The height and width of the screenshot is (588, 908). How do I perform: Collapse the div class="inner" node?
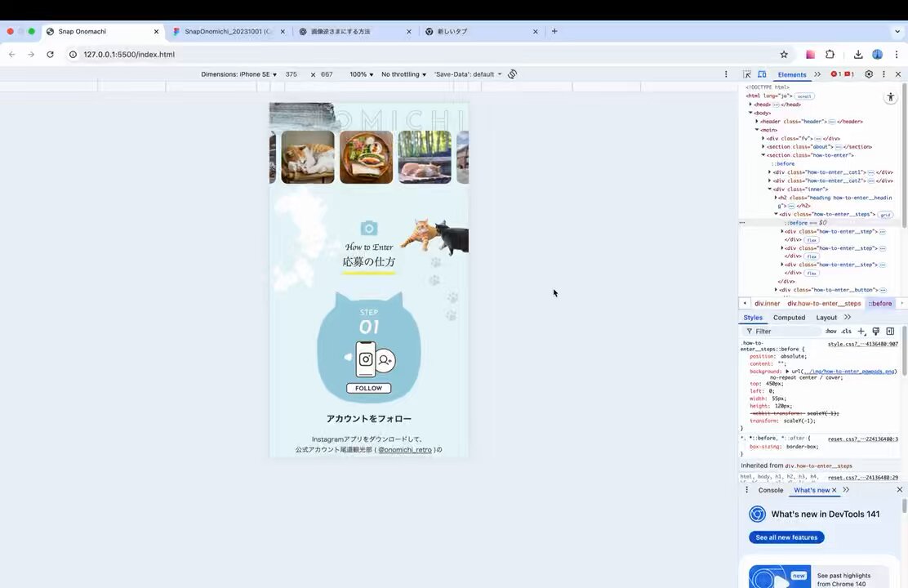click(x=770, y=189)
